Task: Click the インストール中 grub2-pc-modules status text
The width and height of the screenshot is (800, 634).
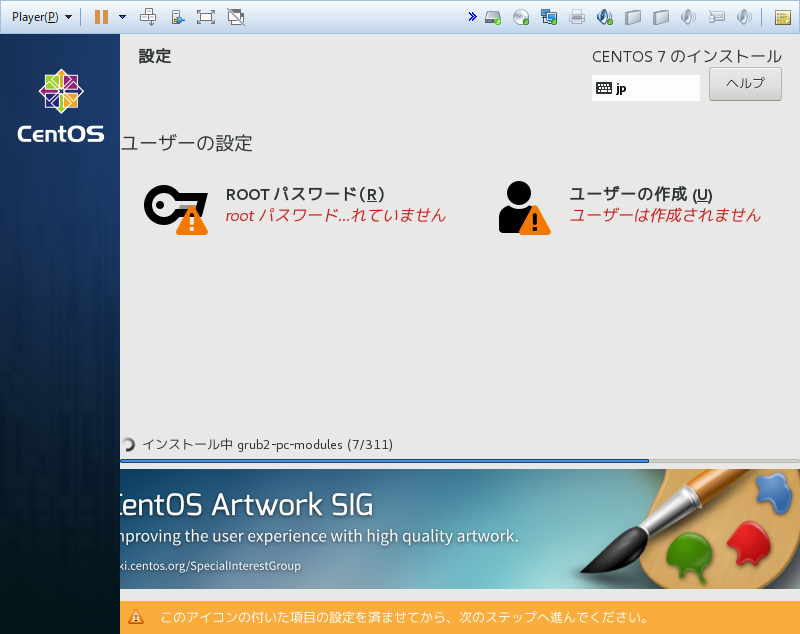Action: click(268, 445)
